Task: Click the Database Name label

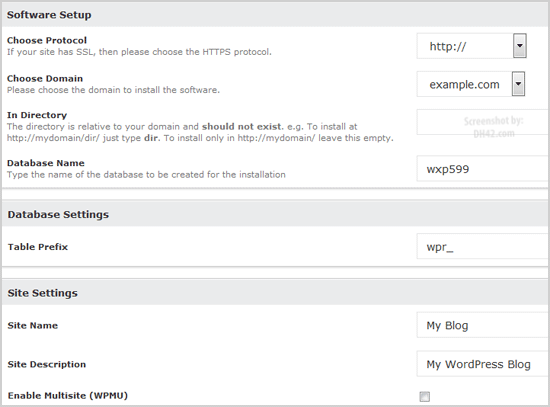Action: [x=46, y=163]
